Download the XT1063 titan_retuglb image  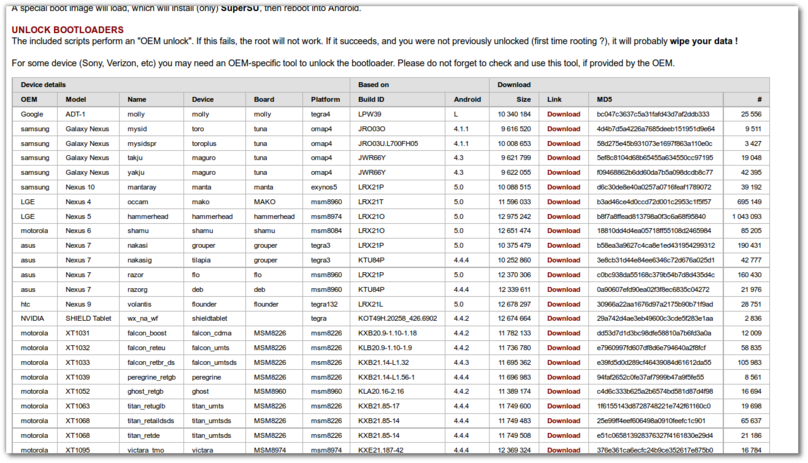click(563, 406)
